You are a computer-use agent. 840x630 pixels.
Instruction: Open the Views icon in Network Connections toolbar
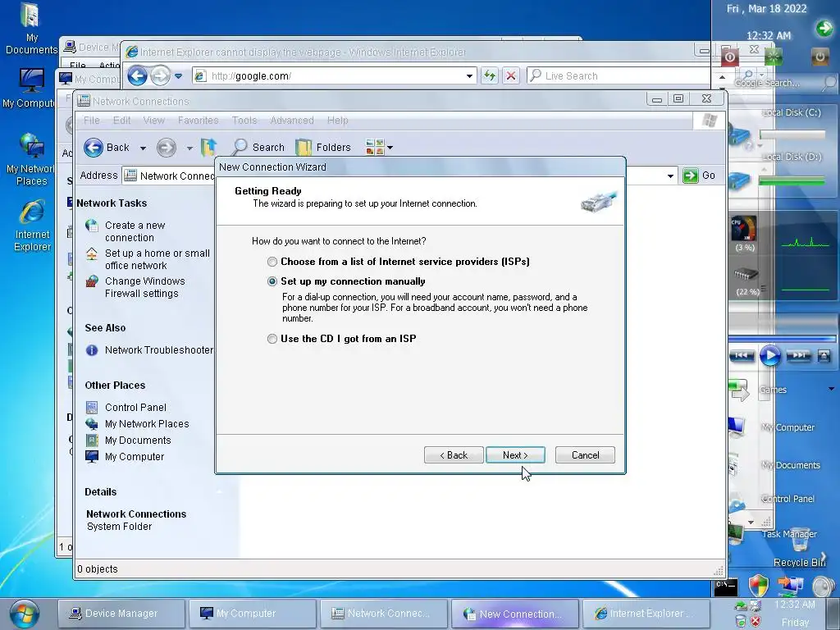pos(374,147)
